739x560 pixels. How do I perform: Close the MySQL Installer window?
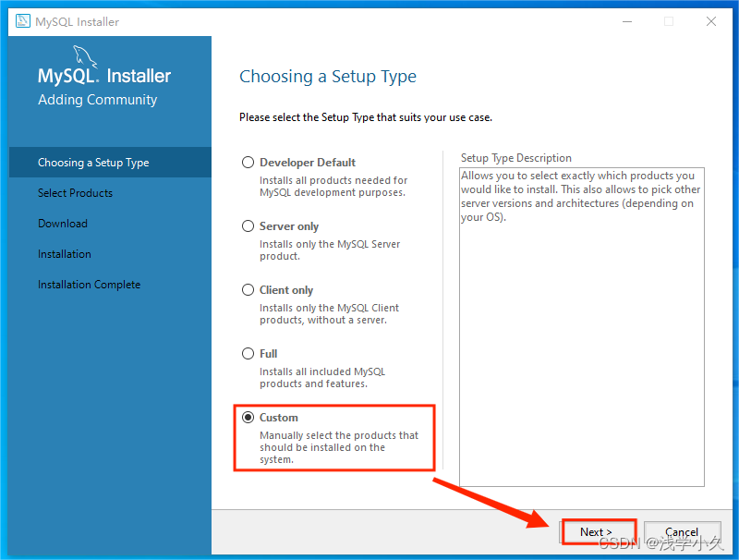pos(711,21)
